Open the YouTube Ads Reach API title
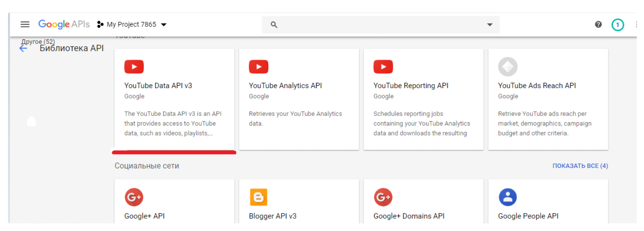The width and height of the screenshot is (644, 231). point(537,85)
